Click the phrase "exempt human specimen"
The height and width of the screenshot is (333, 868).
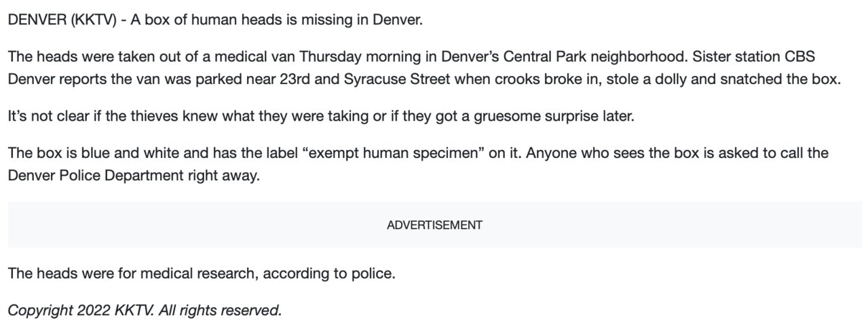pos(396,153)
